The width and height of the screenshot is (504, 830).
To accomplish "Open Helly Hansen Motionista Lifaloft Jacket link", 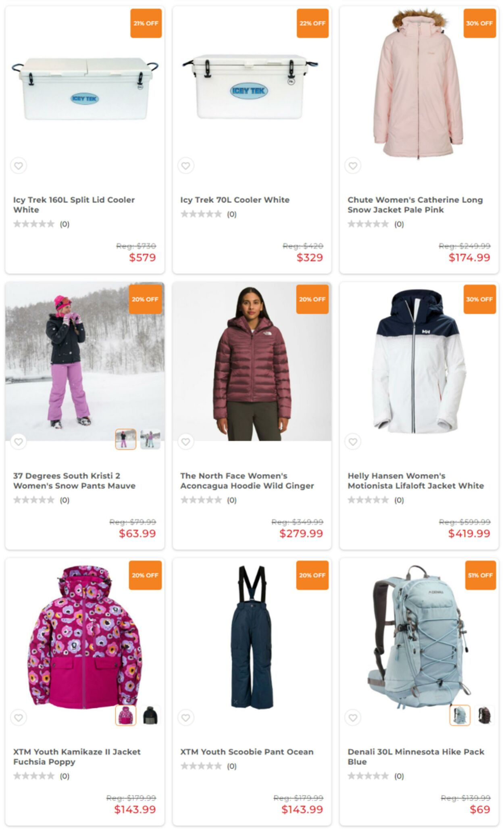I will coord(416,481).
